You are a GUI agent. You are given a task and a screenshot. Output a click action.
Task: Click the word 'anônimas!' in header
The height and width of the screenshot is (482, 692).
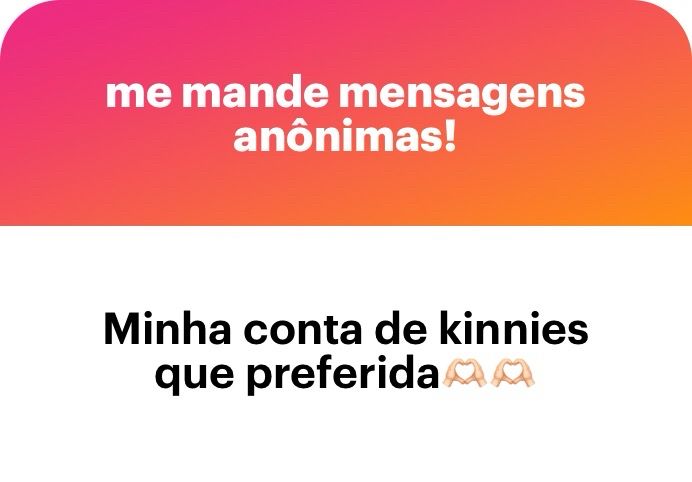(344, 135)
